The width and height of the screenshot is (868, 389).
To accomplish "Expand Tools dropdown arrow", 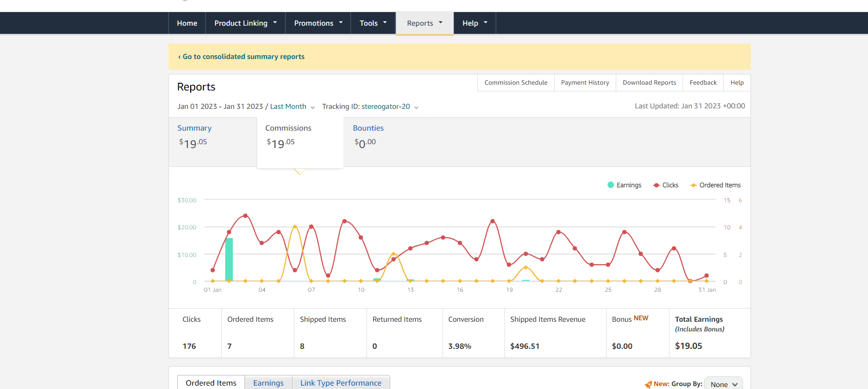I will [x=385, y=22].
